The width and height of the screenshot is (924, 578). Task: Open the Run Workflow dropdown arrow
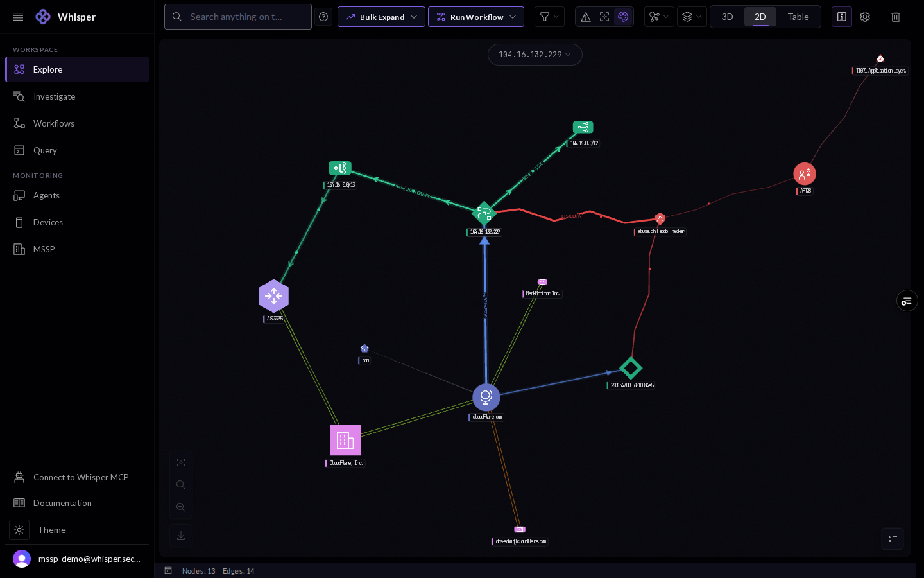pos(513,17)
